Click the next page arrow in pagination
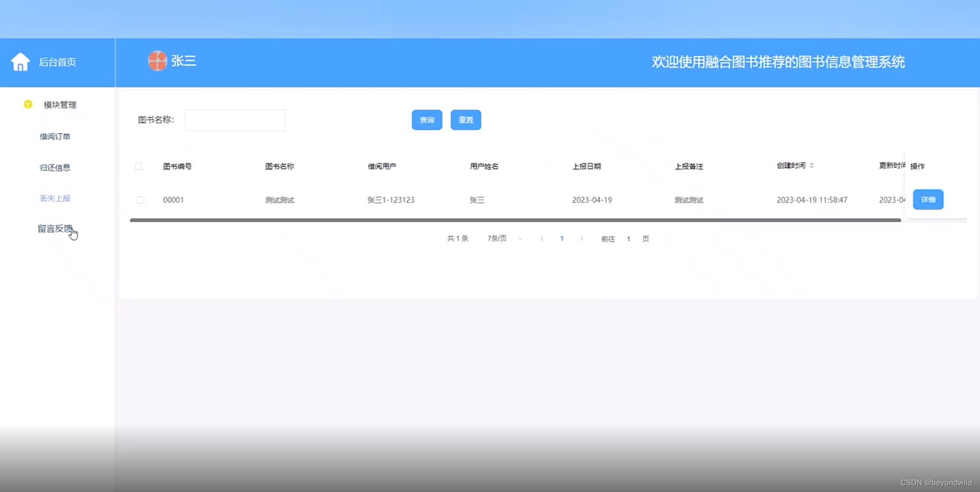Image resolution: width=980 pixels, height=492 pixels. click(x=582, y=238)
